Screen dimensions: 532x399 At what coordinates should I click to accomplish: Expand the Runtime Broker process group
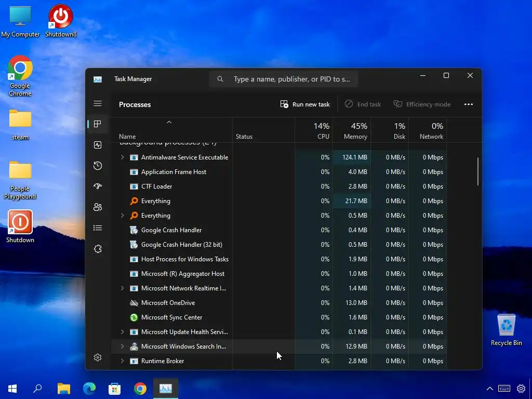[x=123, y=361]
